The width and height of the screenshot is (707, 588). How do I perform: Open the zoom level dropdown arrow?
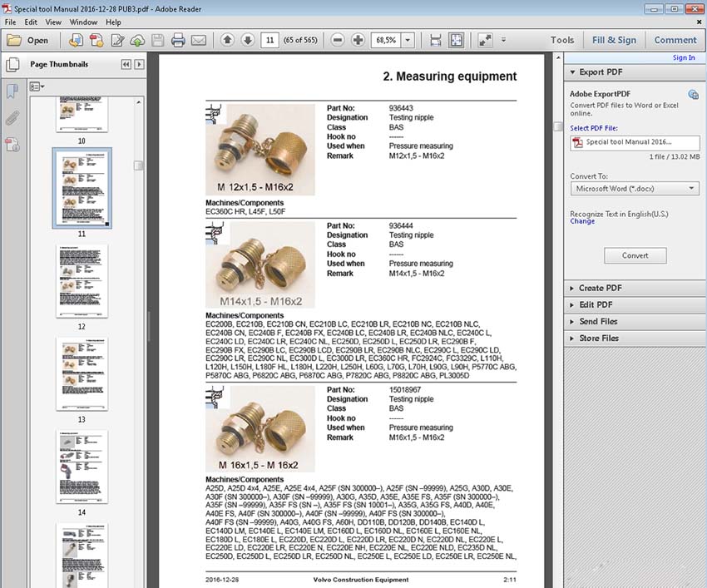(408, 40)
